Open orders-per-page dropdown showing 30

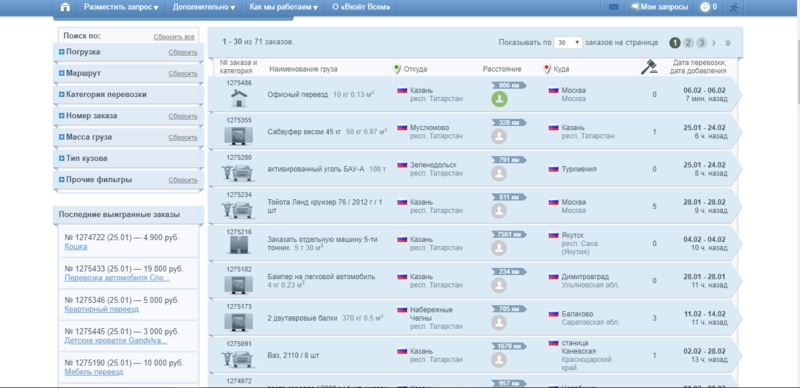pos(568,43)
